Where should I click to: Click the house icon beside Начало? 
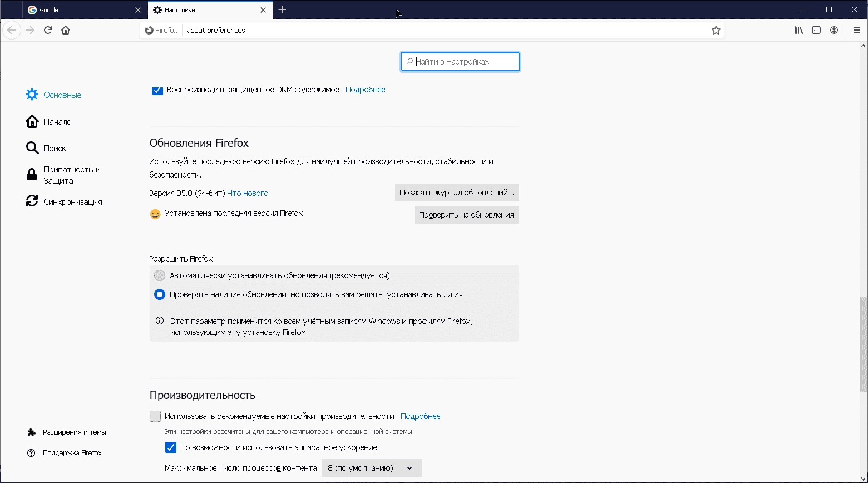[x=32, y=121]
